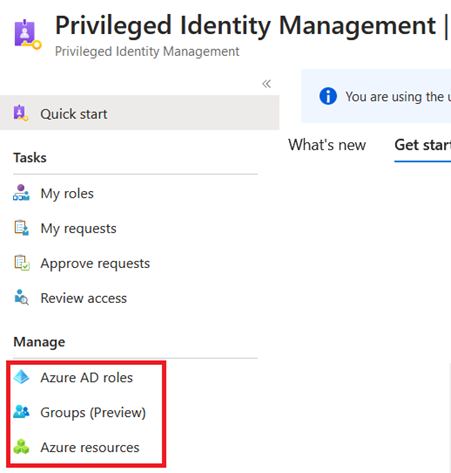Select Review access under Tasks
The height and width of the screenshot is (473, 451).
84,298
